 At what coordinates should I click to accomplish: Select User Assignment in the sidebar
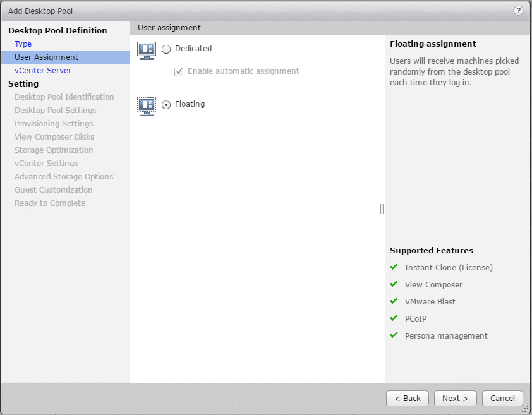tap(47, 57)
